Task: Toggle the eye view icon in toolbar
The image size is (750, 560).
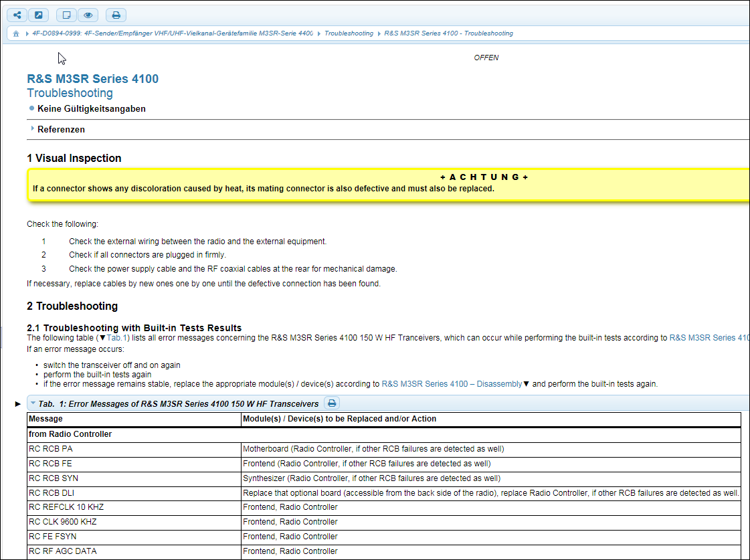Action: coord(88,15)
